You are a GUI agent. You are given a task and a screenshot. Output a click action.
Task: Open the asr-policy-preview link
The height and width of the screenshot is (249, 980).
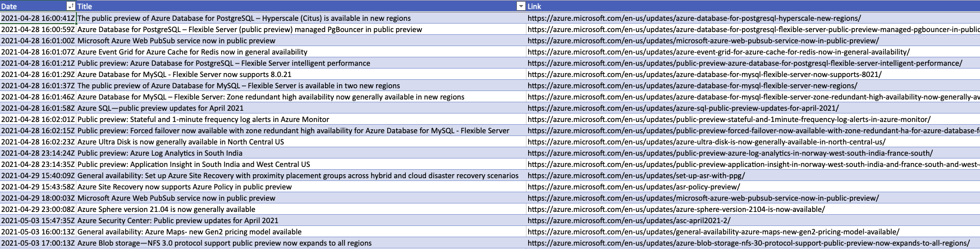[x=634, y=187]
